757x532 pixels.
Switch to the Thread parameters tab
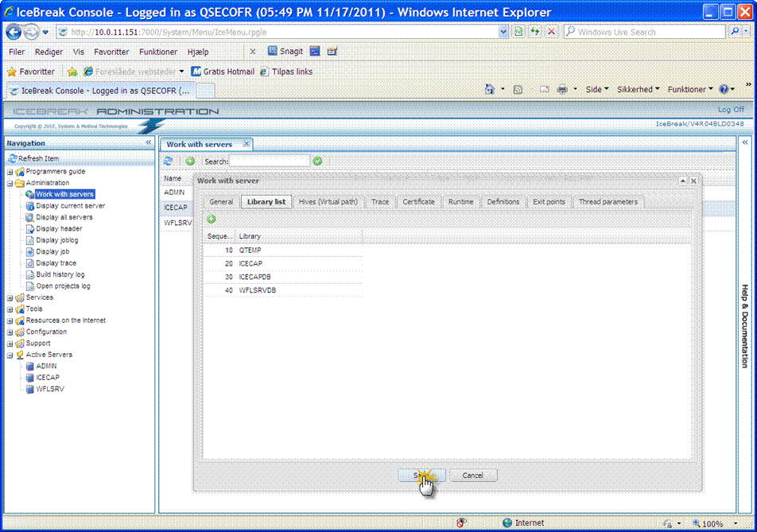[608, 202]
